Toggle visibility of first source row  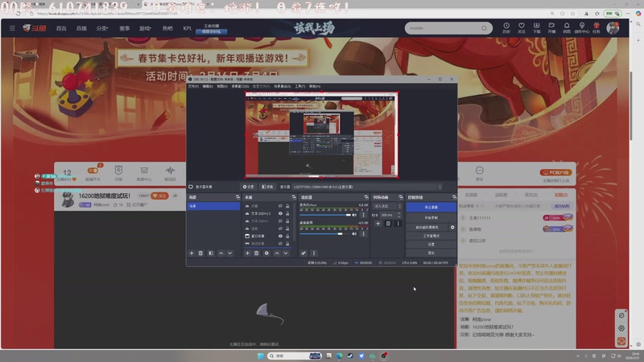click(x=280, y=206)
